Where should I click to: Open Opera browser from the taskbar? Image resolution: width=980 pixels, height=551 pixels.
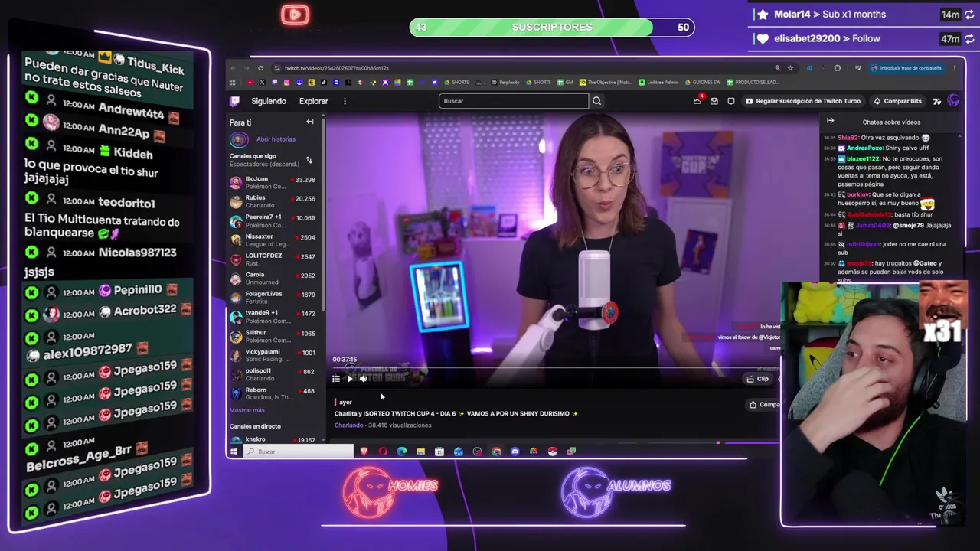(x=383, y=452)
